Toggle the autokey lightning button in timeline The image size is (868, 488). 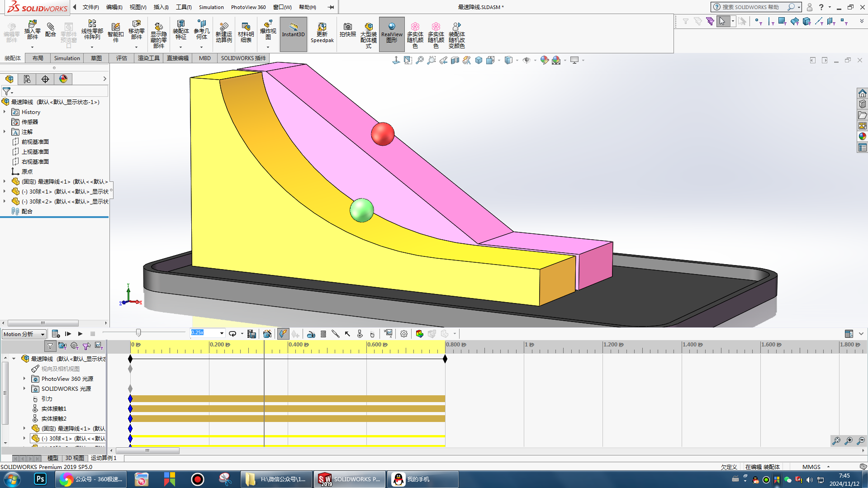point(283,334)
